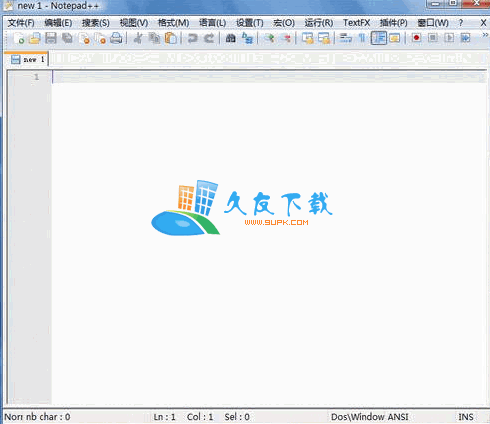Print the document using printer icon
Image resolution: width=490 pixels, height=424 pixels.
point(116,38)
